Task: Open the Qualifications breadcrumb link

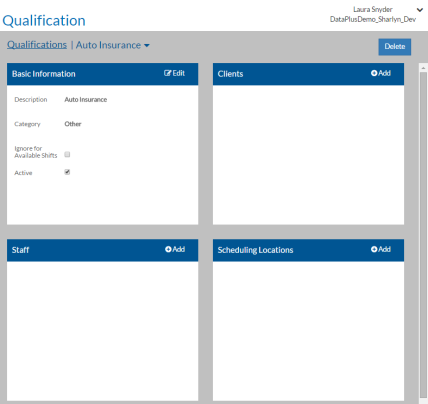Action: click(37, 45)
